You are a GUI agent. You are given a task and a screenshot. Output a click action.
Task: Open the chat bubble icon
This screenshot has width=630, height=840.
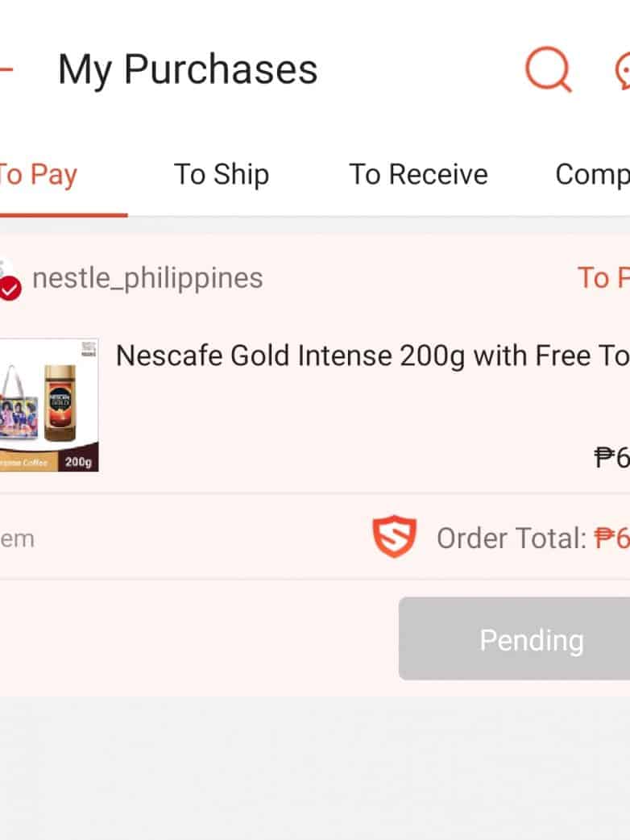pos(623,70)
